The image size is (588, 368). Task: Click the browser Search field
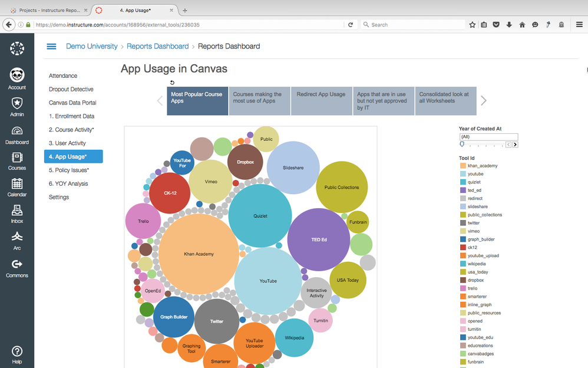click(x=413, y=25)
